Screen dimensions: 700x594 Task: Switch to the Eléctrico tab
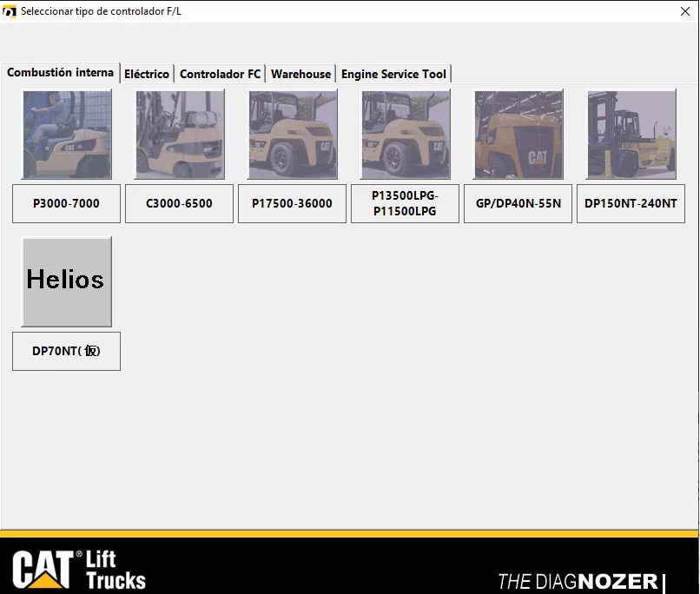click(147, 74)
